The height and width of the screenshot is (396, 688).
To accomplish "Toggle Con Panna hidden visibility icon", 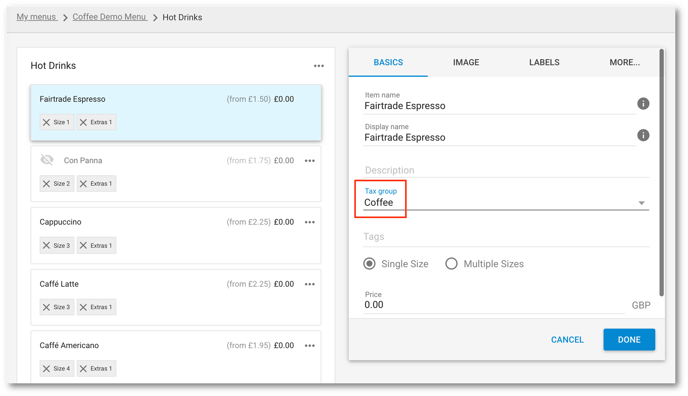I will [47, 160].
